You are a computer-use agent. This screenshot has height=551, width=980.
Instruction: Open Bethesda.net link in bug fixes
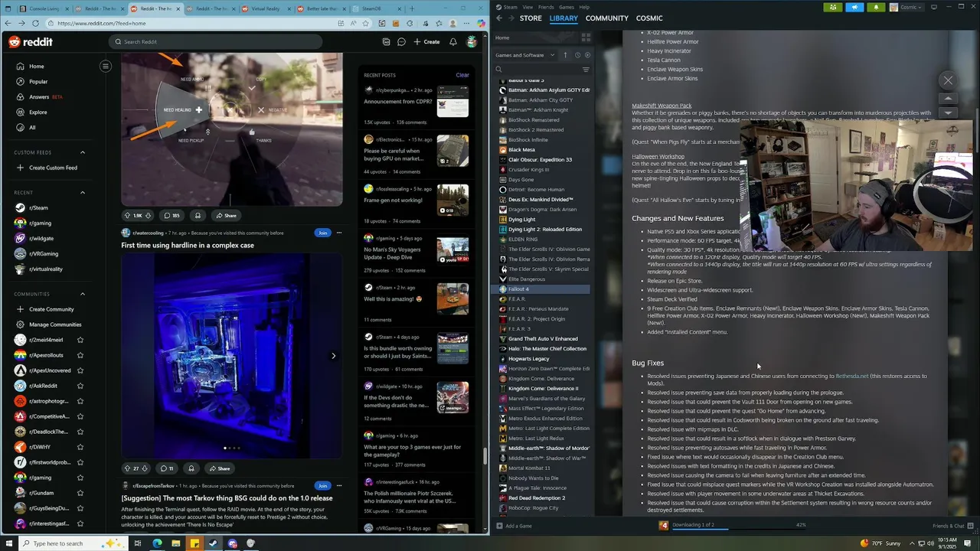852,376
